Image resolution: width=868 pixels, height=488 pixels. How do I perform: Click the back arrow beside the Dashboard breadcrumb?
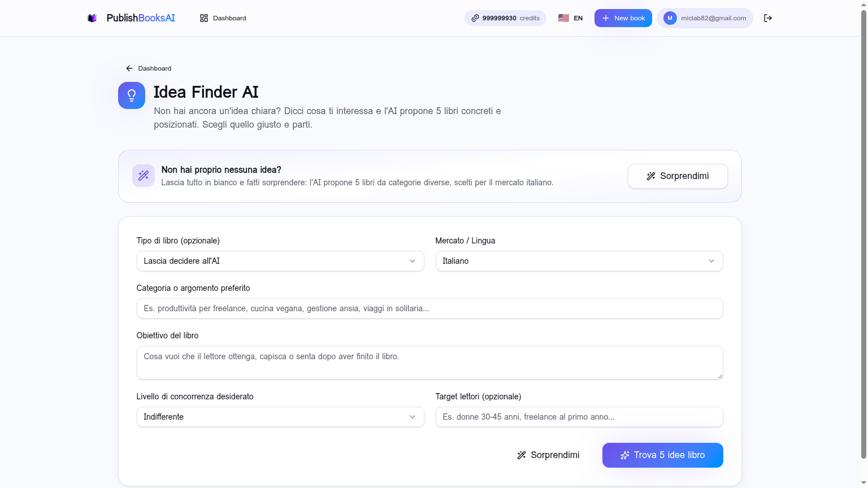tap(129, 68)
